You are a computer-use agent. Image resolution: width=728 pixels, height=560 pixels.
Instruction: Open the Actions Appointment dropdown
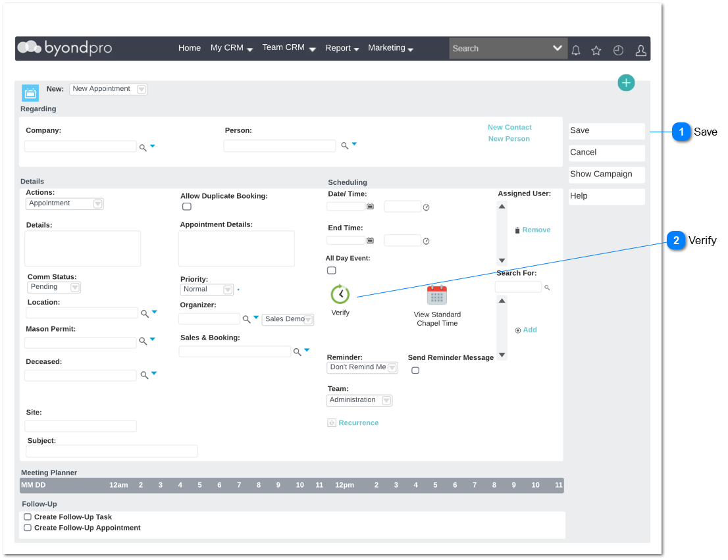pos(65,203)
